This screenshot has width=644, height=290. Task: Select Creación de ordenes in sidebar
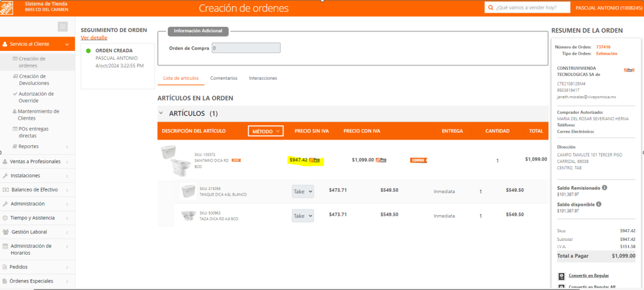(x=31, y=62)
